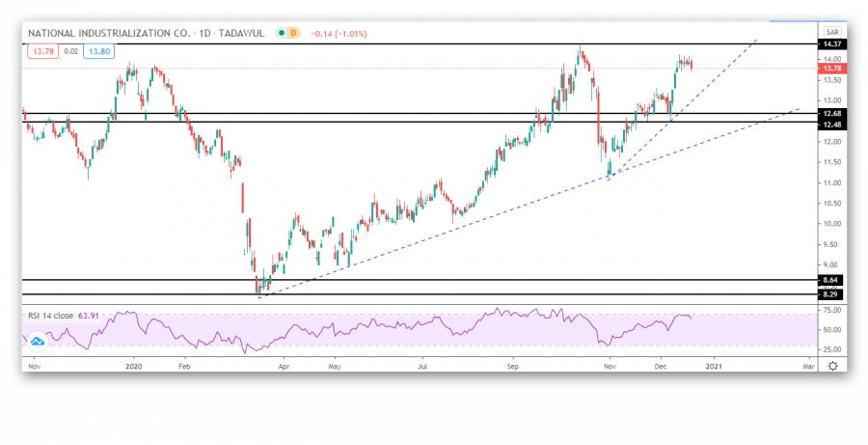Click the blue 13.80 buy price box
Viewport: 868px width, 445px height.
[x=96, y=49]
